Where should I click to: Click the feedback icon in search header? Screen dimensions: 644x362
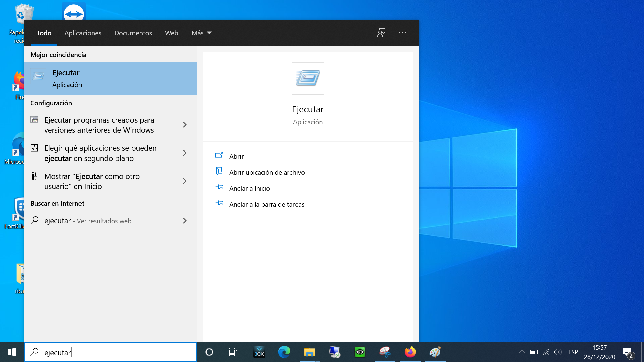tap(381, 33)
